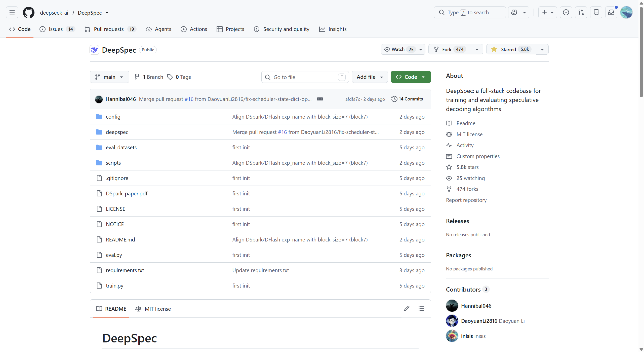Open the deepseek-ai organization link
This screenshot has height=352, width=644.
click(x=54, y=13)
